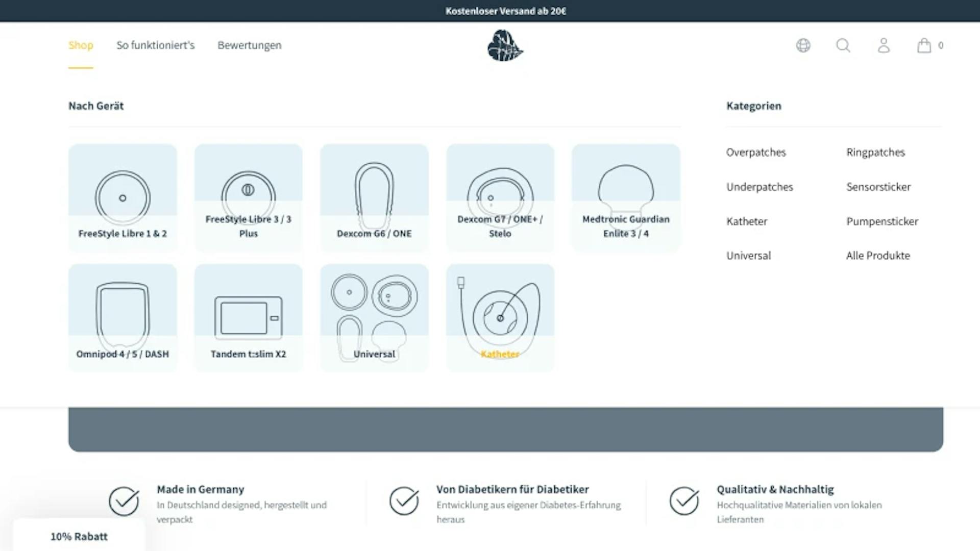
Task: Go to So funktioniert's page
Action: coord(155,45)
